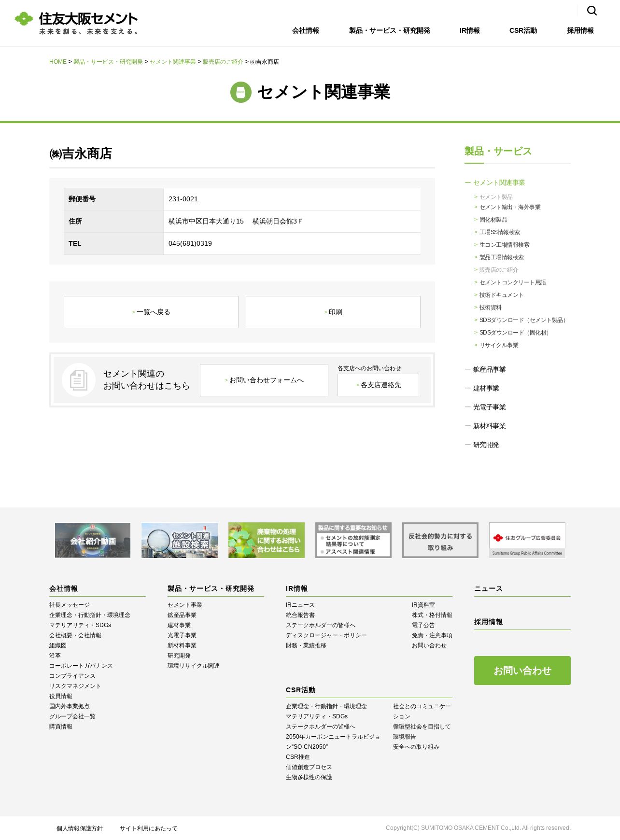Click コーポレートガバナンス footer link
The image size is (620, 840).
click(81, 666)
